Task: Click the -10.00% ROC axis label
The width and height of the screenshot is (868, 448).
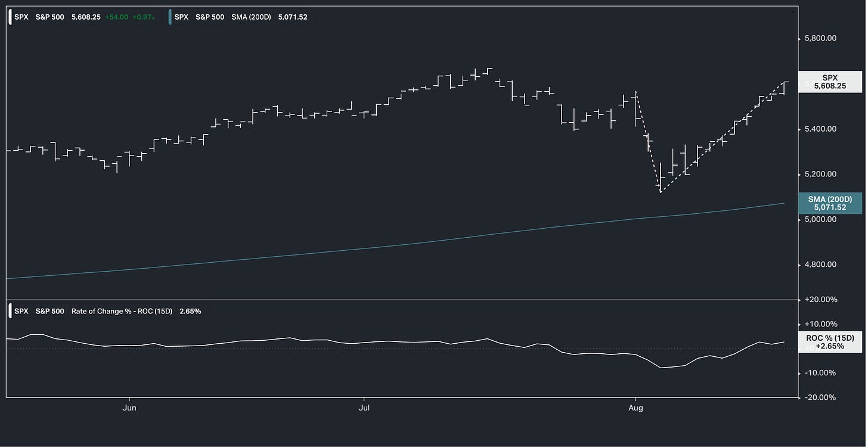Action: (820, 373)
